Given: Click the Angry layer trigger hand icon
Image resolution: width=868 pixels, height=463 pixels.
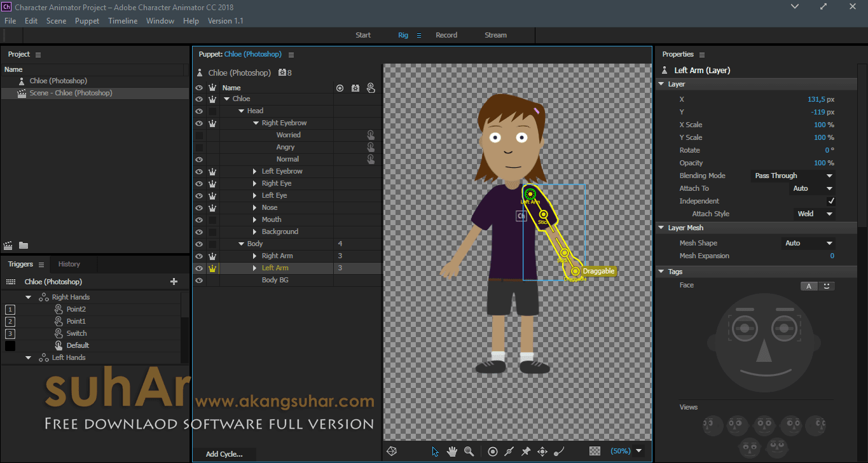Looking at the screenshot, I should [x=371, y=147].
